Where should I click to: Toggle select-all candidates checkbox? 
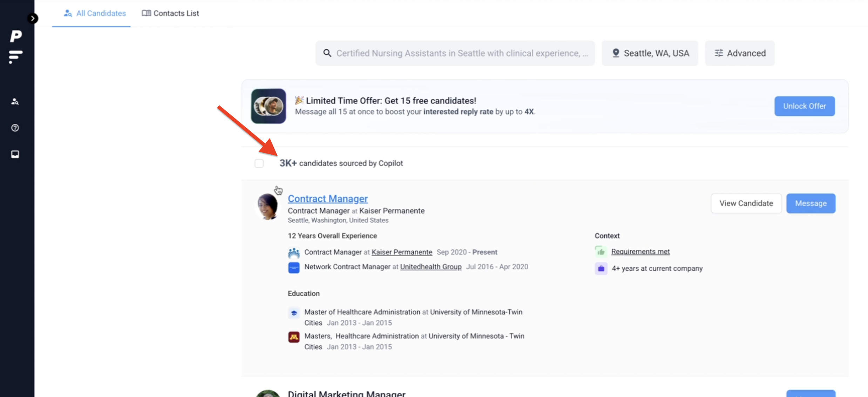(x=259, y=163)
